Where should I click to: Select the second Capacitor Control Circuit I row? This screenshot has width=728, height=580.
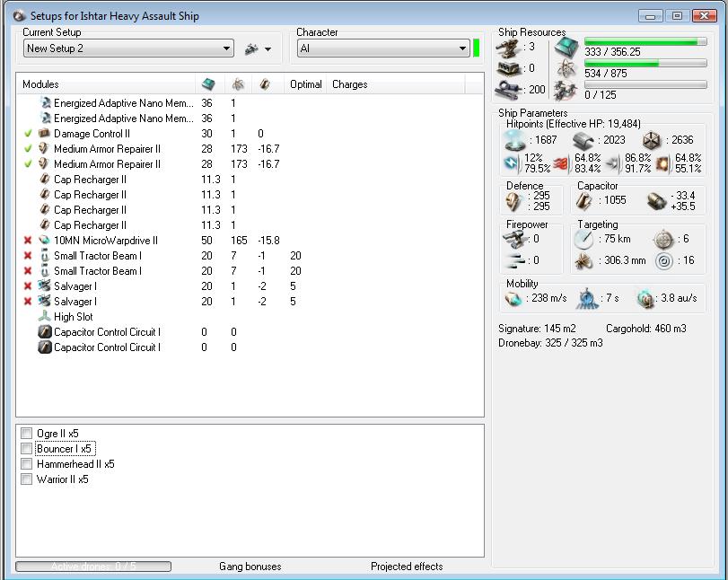(250, 347)
